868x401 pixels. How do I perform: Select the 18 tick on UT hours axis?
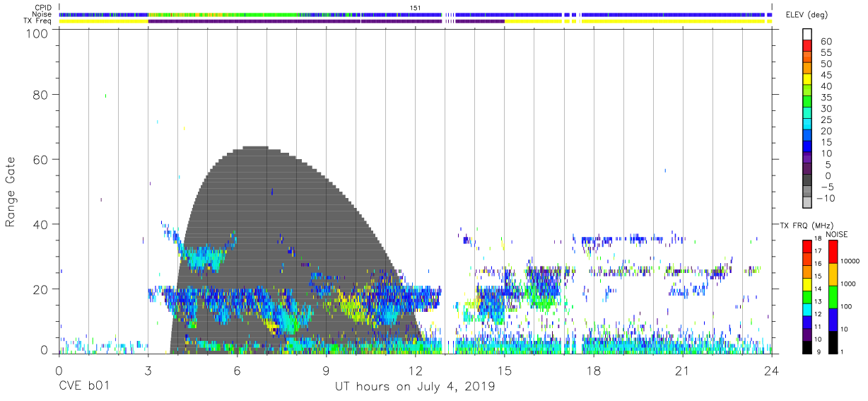coord(594,370)
